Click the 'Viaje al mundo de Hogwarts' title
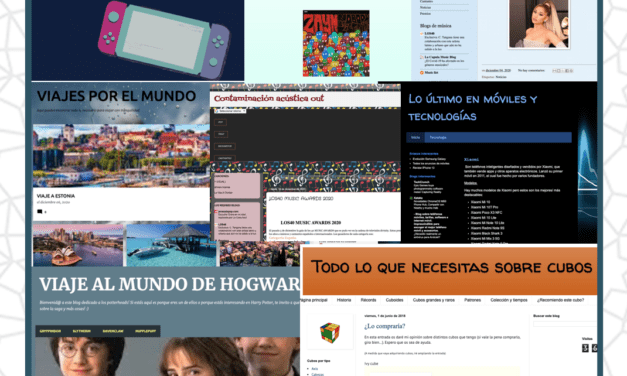Image resolution: width=627 pixels, height=376 pixels. point(170,284)
